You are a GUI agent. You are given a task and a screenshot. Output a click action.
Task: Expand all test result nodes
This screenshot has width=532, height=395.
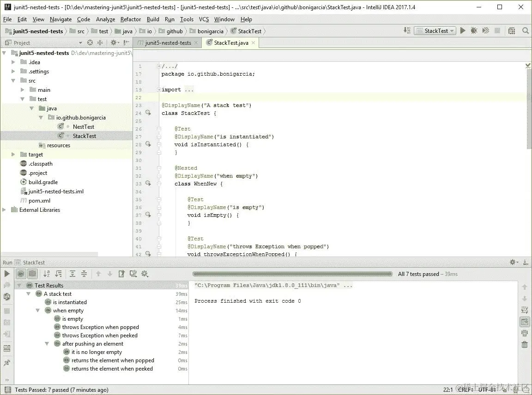click(72, 274)
